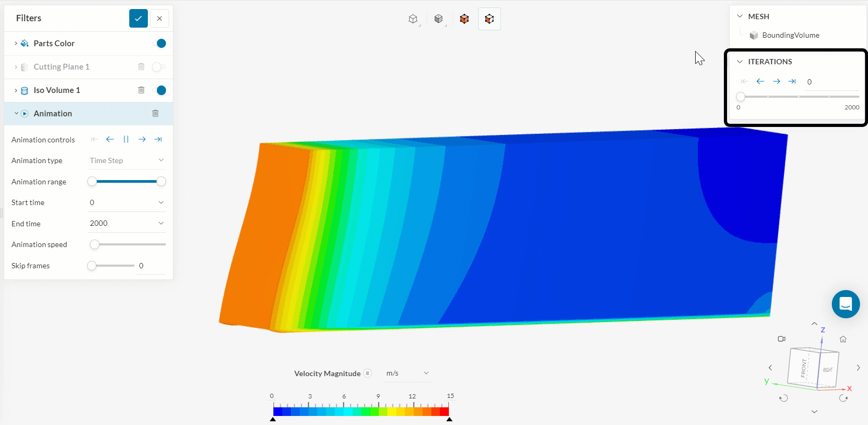868x425 pixels.
Task: Click the Animation range end handle
Action: click(x=161, y=182)
